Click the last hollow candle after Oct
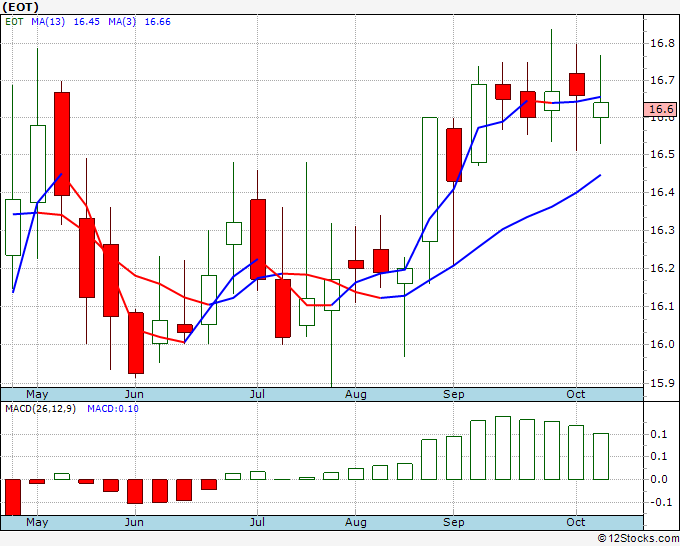680x546 pixels. 601,110
